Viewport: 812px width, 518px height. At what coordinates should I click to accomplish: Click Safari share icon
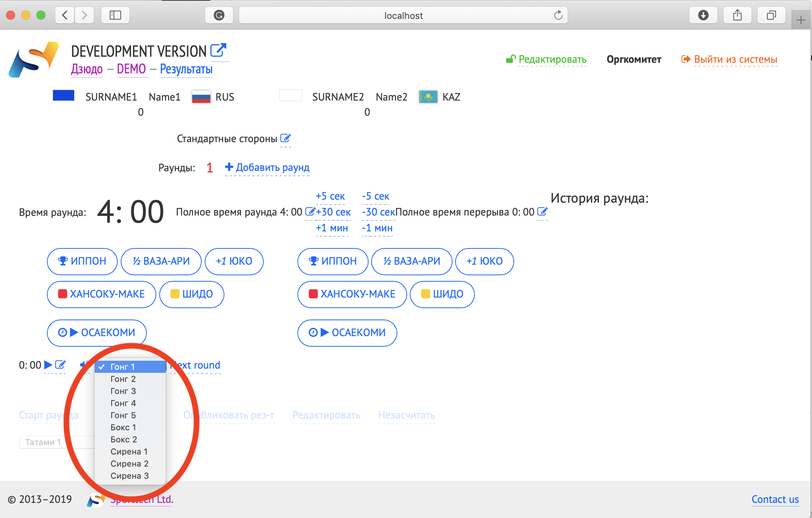pyautogui.click(x=737, y=15)
